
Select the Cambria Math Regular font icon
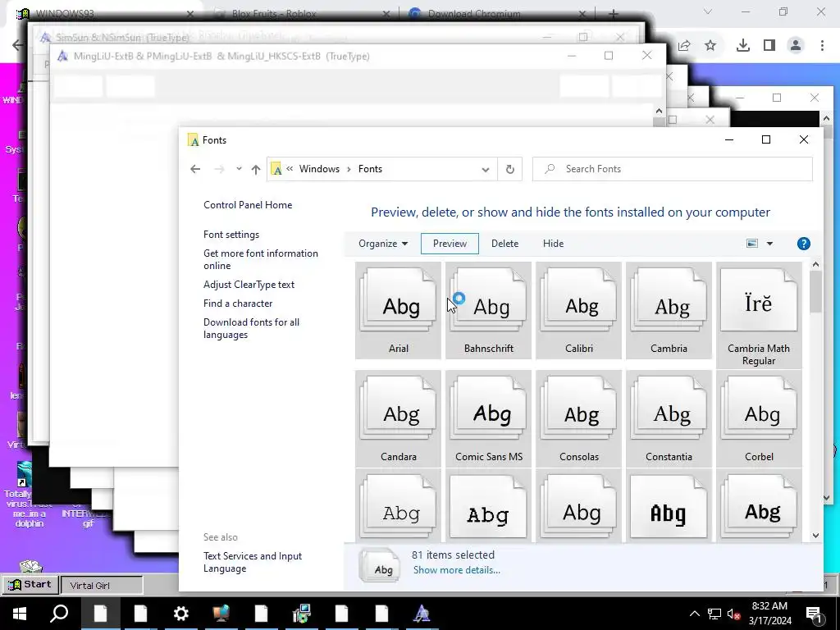(759, 315)
